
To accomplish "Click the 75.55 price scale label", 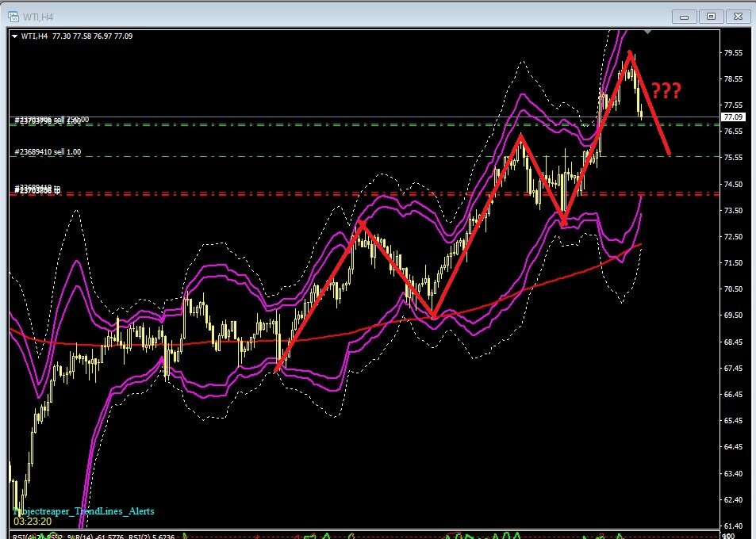I will click(x=733, y=158).
